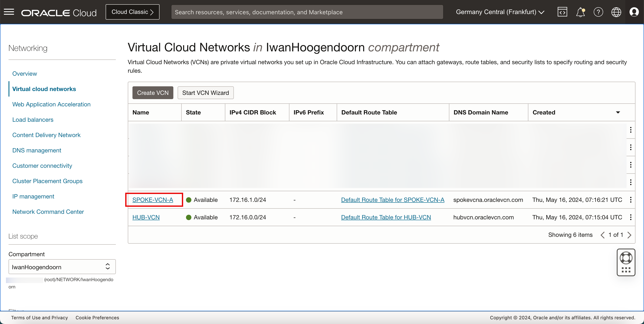Go to next page of results
Viewport: 644px width, 324px height.
(630, 235)
